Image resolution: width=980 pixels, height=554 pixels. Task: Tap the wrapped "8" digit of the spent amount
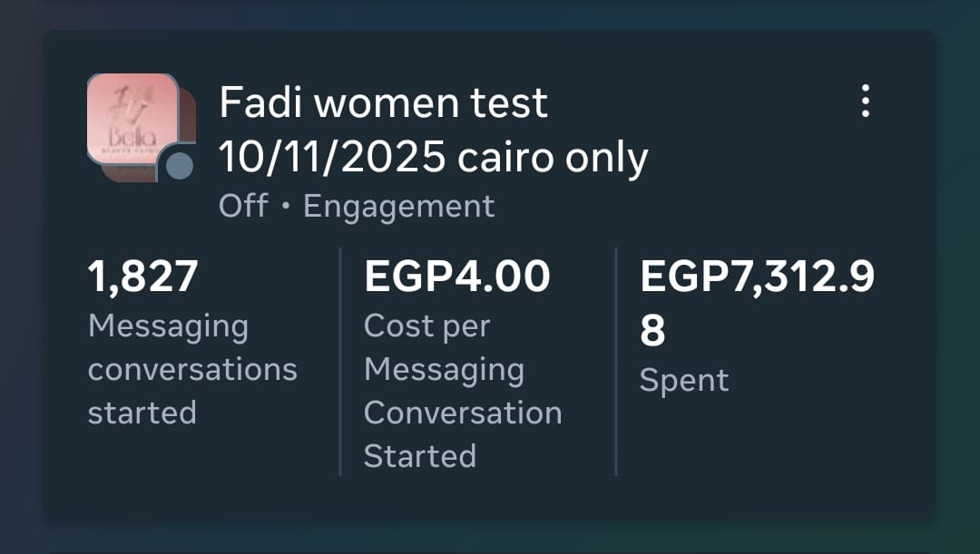pos(652,332)
